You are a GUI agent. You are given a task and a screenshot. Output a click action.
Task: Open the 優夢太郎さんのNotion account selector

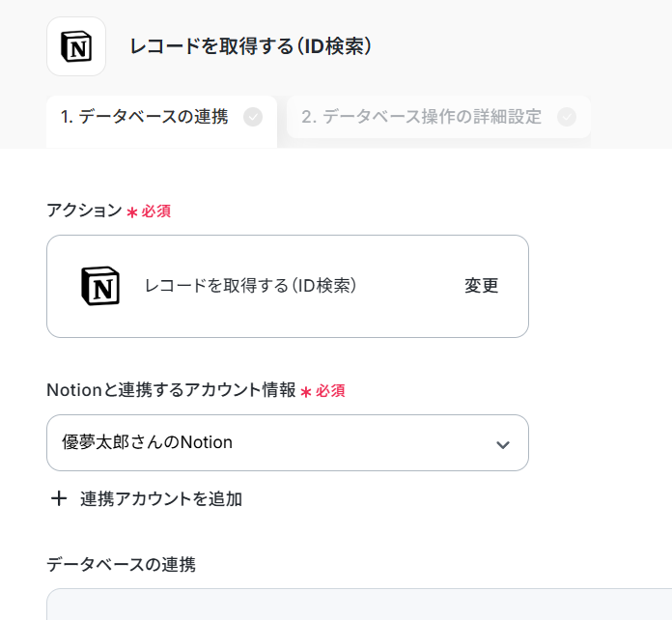[x=288, y=443]
